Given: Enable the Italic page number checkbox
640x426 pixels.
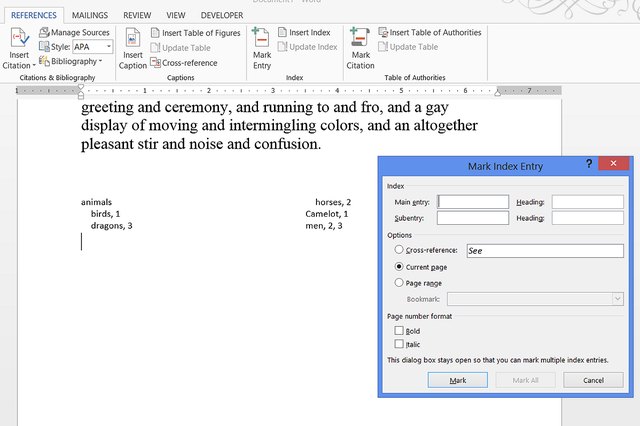Looking at the screenshot, I should pos(399,344).
